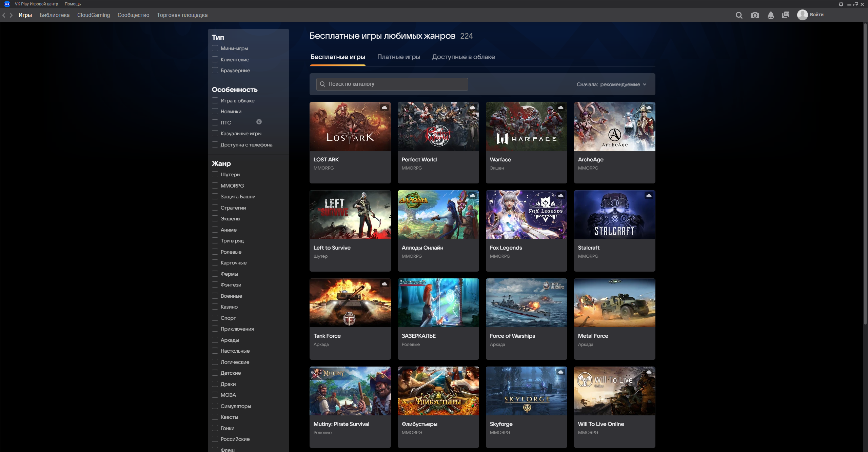The image size is (868, 452).
Task: Enable the Мини-игры checkbox
Action: [x=215, y=48]
